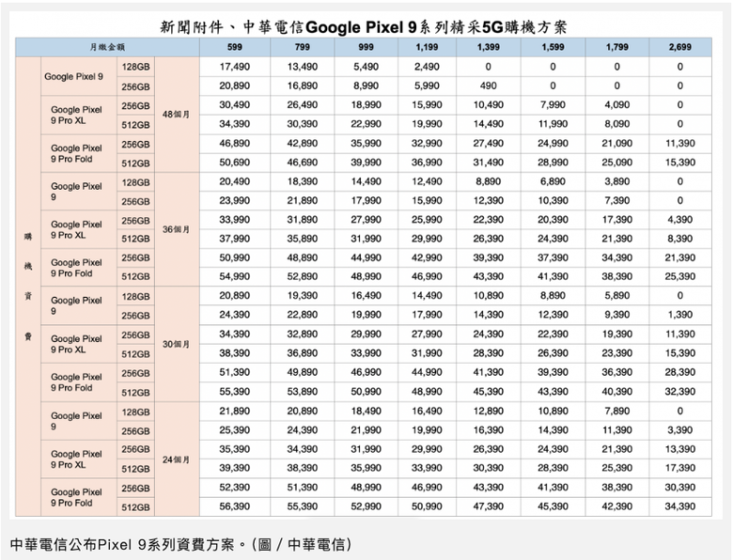The image size is (733, 560).
Task: Click 128GB for Pixel 9 in 48個月 group
Action: (x=135, y=67)
